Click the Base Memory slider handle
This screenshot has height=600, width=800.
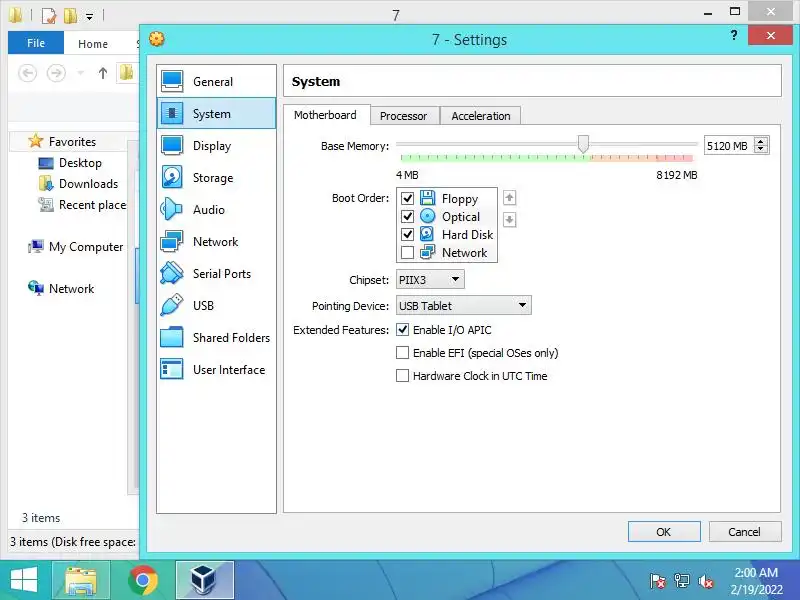pos(583,144)
